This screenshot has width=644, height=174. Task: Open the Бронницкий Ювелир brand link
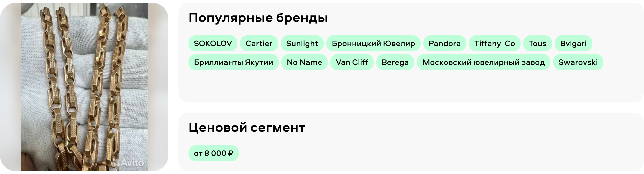point(373,43)
